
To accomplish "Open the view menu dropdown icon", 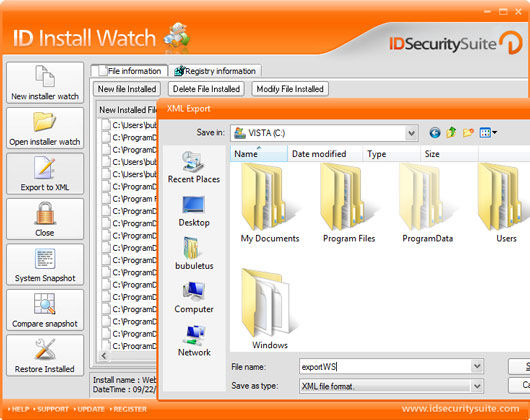I will coord(488,132).
